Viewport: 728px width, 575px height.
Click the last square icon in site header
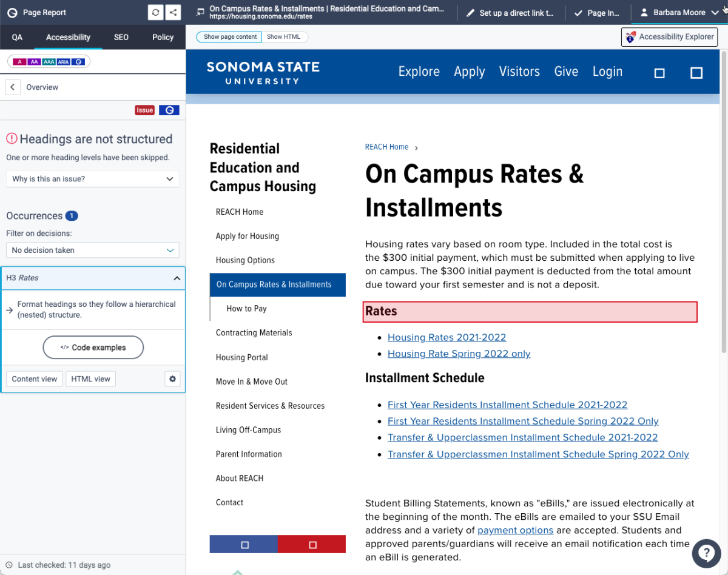coord(696,73)
